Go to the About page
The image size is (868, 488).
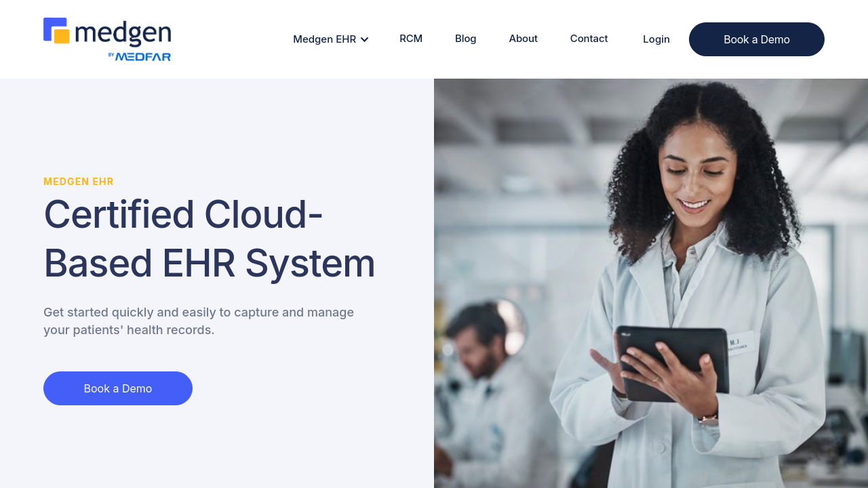click(523, 39)
